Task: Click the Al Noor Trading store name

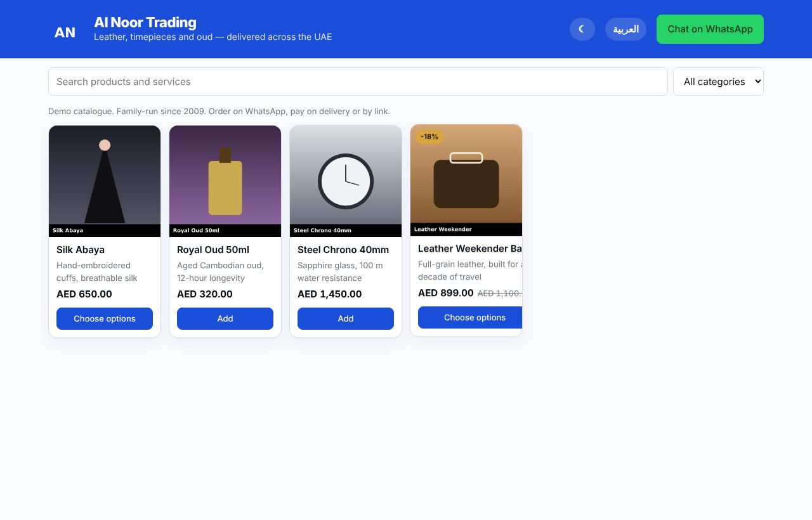Action: (145, 22)
